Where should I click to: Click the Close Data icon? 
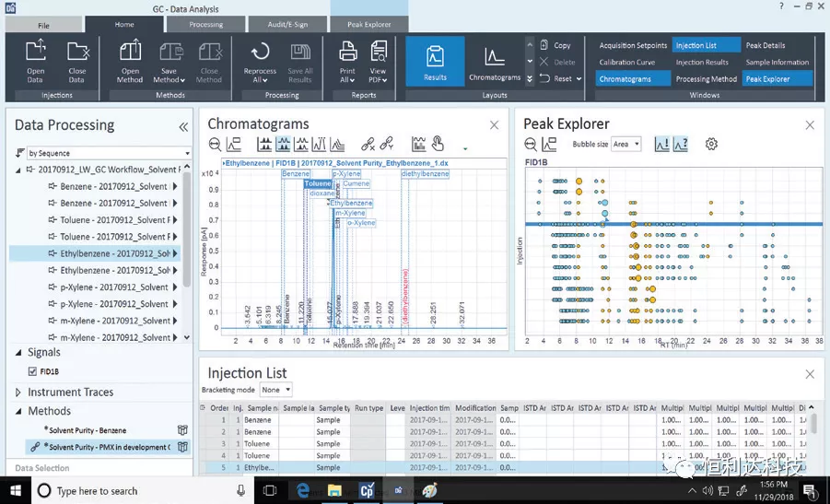tap(76, 54)
